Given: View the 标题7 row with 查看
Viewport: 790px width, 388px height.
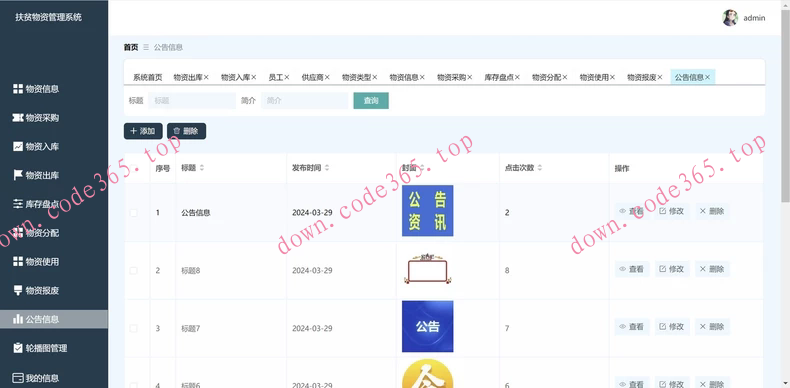Looking at the screenshot, I should (x=632, y=327).
